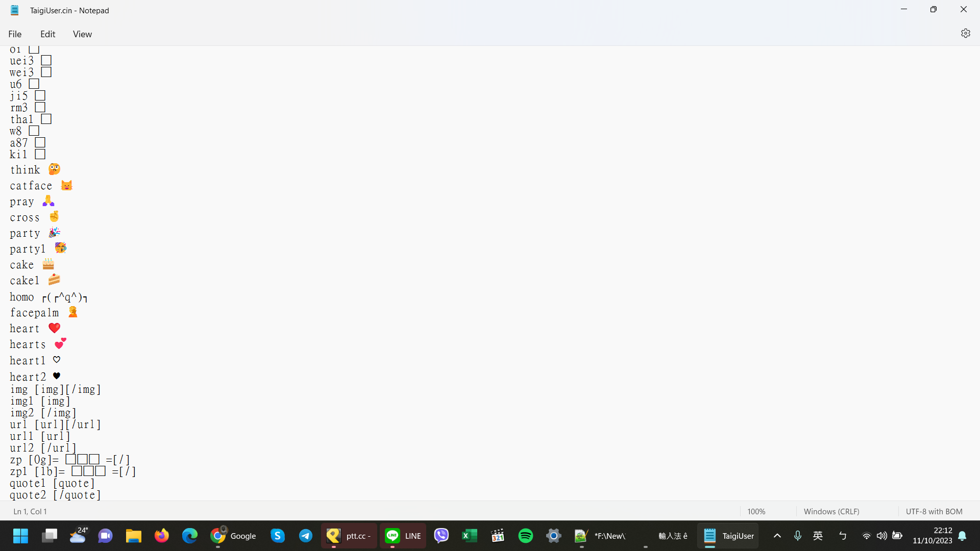Open the volume speaker tray icon
980x551 pixels.
(x=881, y=536)
